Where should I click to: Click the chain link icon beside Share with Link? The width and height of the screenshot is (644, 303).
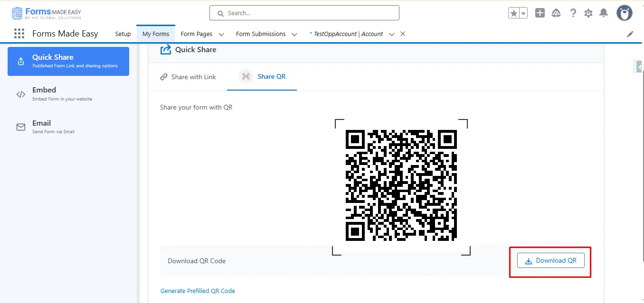point(164,77)
